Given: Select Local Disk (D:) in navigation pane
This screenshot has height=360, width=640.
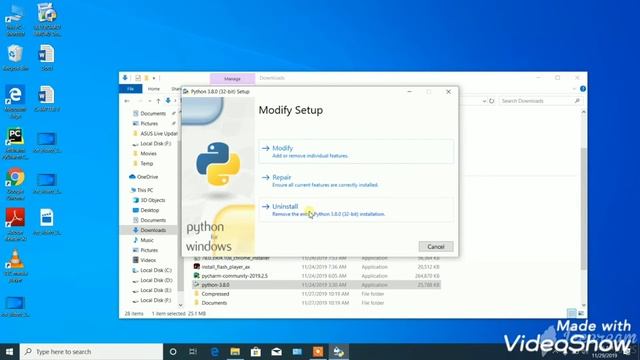Looking at the screenshot, I should pyautogui.click(x=156, y=280).
